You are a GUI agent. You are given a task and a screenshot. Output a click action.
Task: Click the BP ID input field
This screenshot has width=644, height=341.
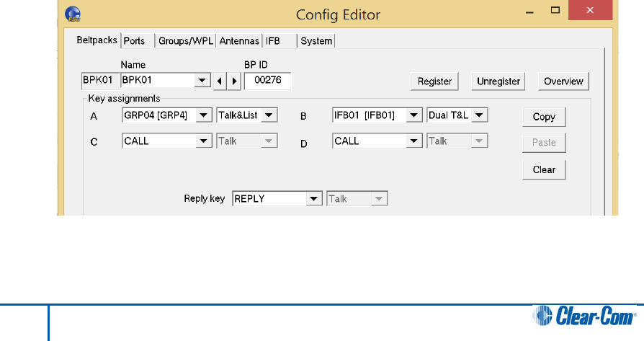point(267,81)
